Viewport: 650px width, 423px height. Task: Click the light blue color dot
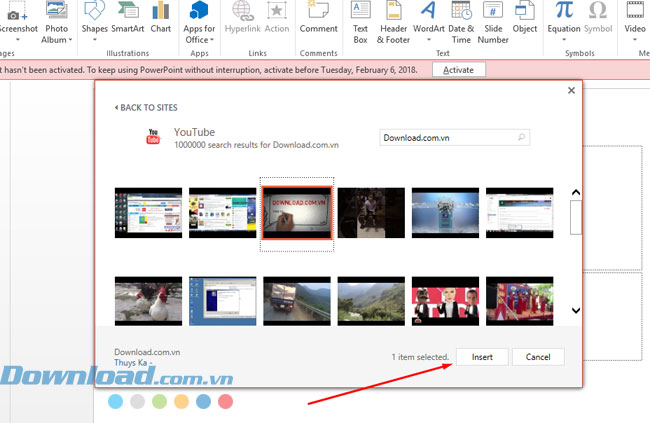pos(115,401)
